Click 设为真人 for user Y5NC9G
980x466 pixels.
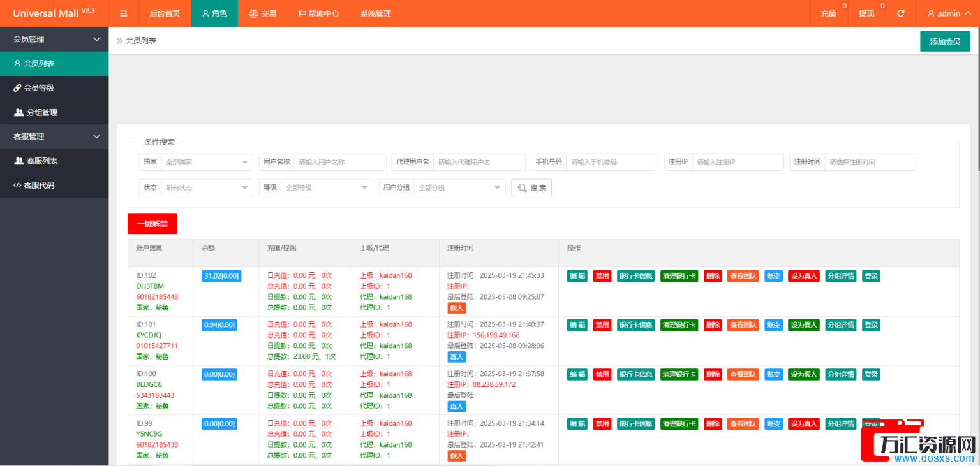[x=804, y=424]
